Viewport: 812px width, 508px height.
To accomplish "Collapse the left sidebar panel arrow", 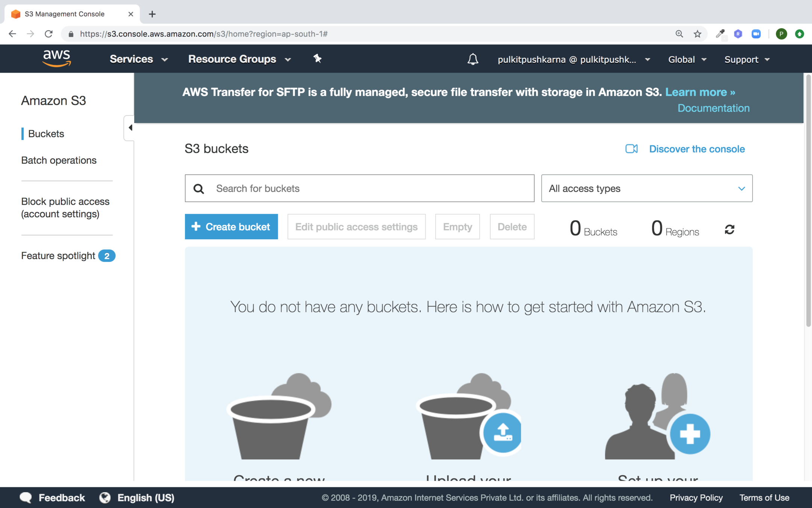I will click(x=130, y=128).
